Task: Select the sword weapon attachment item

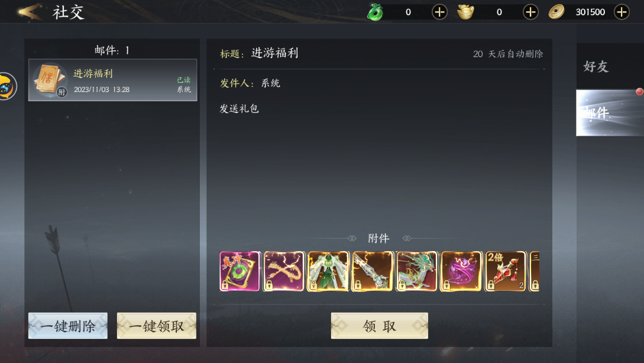Action: tap(373, 271)
